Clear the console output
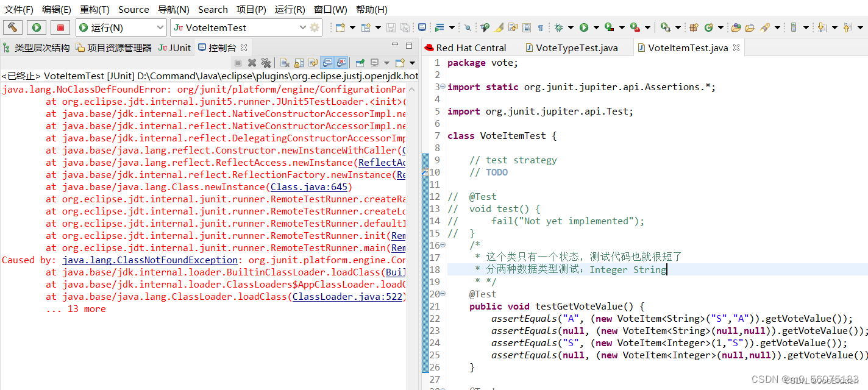This screenshot has height=390, width=868. click(x=285, y=62)
